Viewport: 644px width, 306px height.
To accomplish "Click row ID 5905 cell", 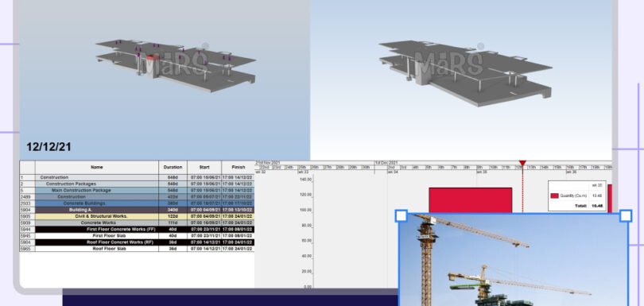I will coord(27,216).
